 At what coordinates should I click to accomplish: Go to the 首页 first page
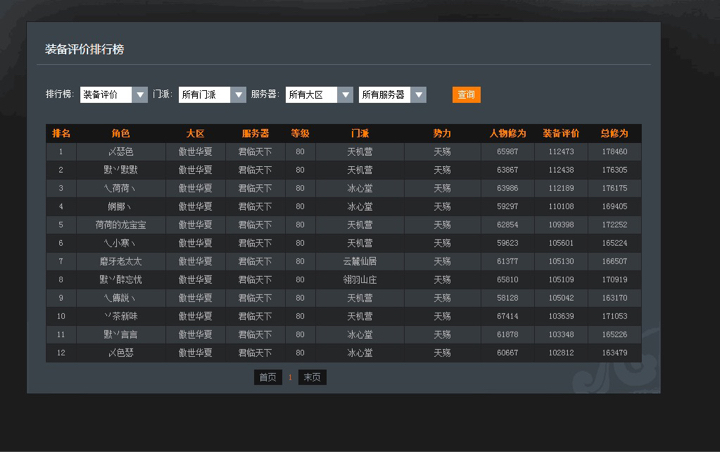pos(268,377)
